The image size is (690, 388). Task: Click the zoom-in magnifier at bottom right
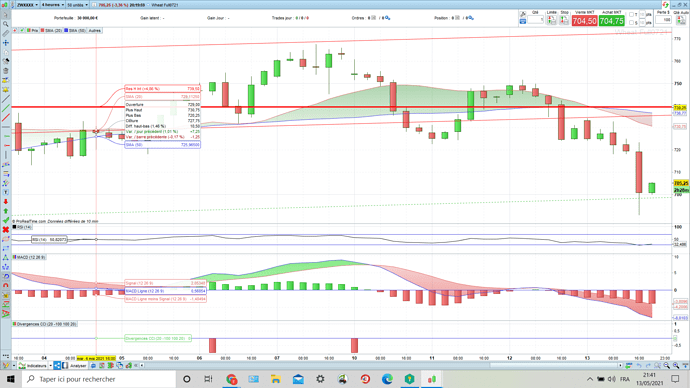[x=676, y=366]
